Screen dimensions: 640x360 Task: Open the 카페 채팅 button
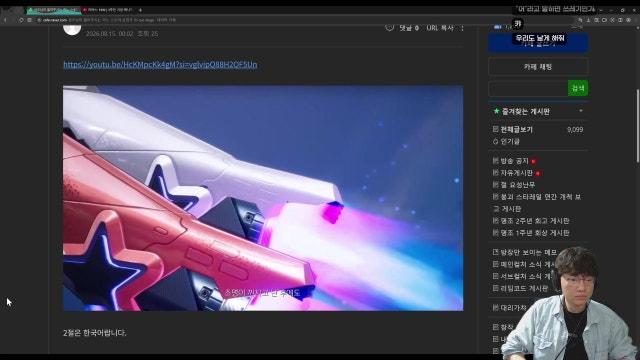[538, 67]
